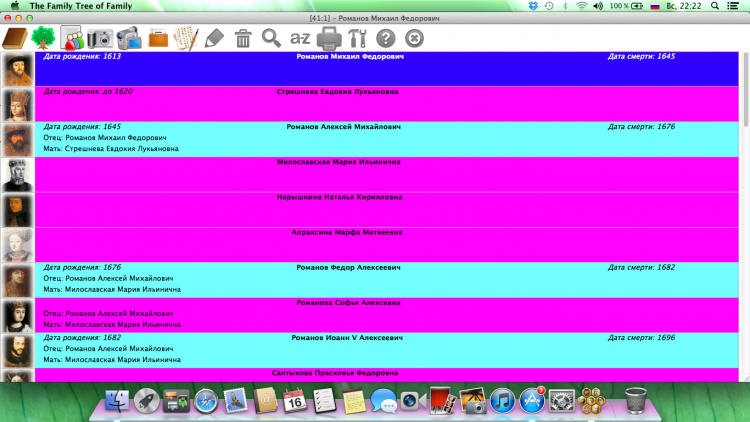Select the name Нарышкина Наталья Кирилловна
The height and width of the screenshot is (422, 750).
point(339,197)
